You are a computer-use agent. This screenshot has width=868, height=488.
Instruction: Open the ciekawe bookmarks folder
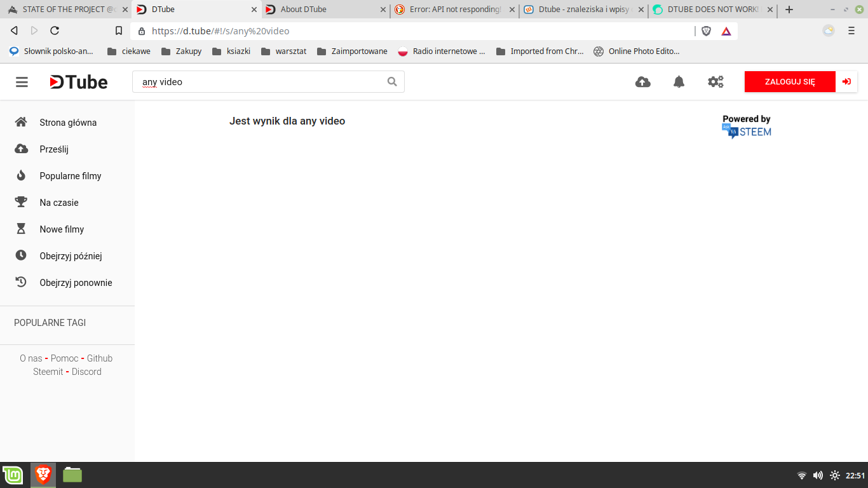(129, 51)
